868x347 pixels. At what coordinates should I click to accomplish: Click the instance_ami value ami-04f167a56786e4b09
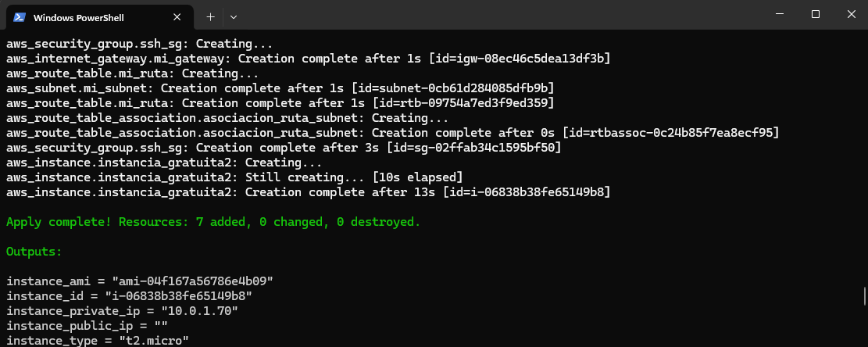click(193, 281)
